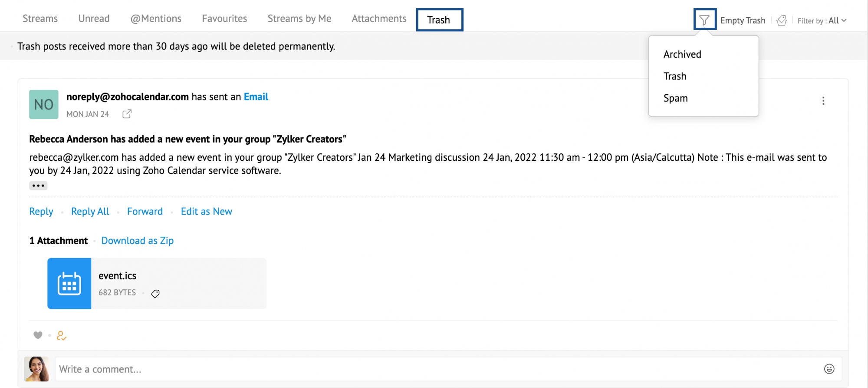The width and height of the screenshot is (868, 388).
Task: Click the calendar icon of event.ics
Action: [69, 283]
